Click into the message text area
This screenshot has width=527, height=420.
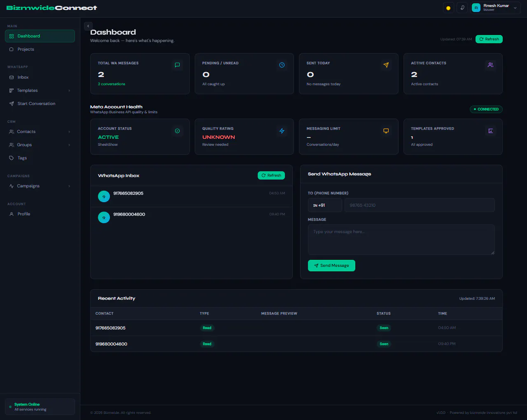(x=401, y=240)
